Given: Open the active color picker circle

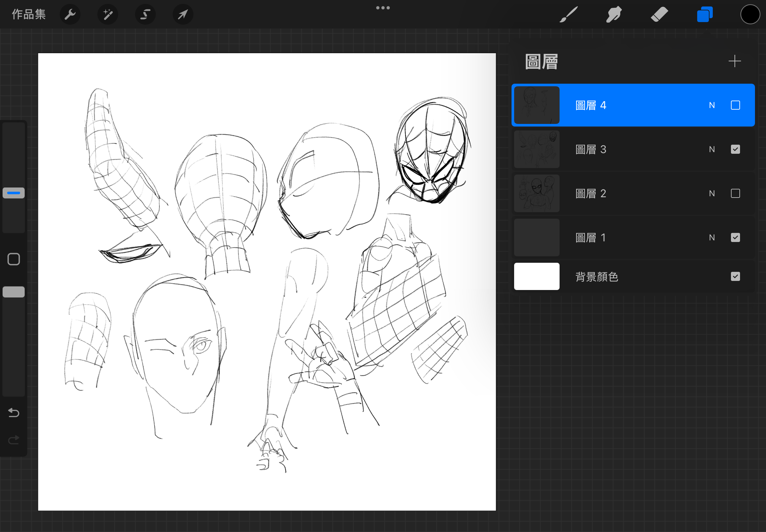Looking at the screenshot, I should [x=750, y=14].
